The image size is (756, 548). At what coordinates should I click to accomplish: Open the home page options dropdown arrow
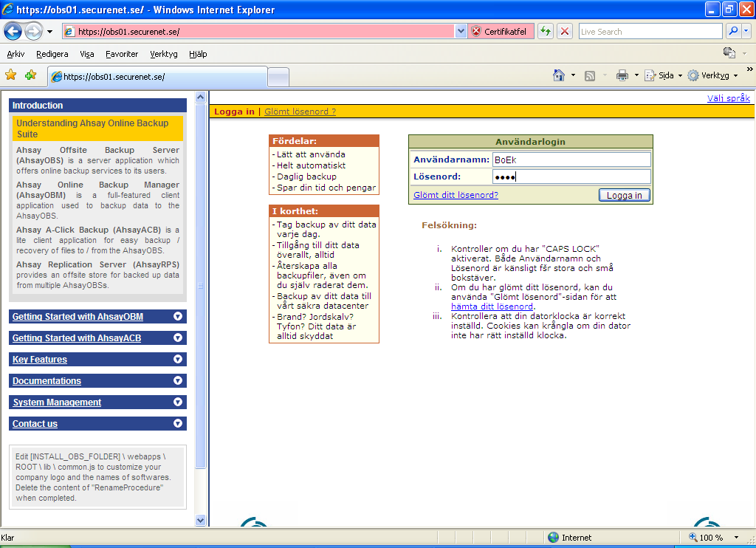click(573, 75)
